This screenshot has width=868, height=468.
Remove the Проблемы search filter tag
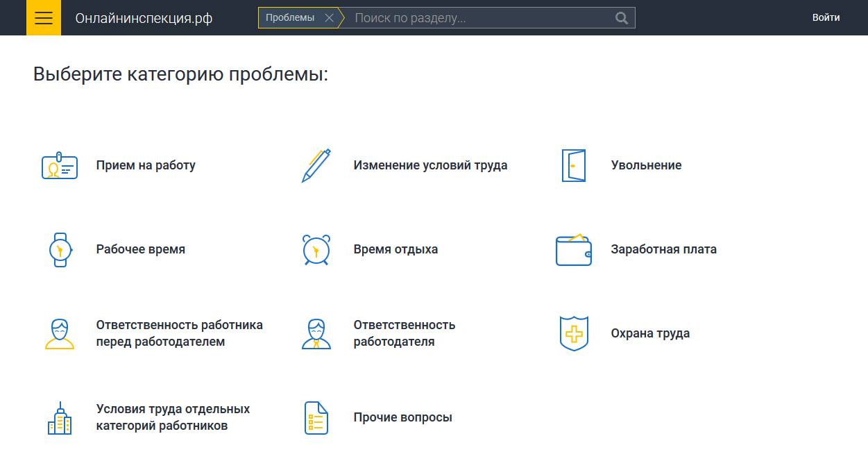[329, 18]
